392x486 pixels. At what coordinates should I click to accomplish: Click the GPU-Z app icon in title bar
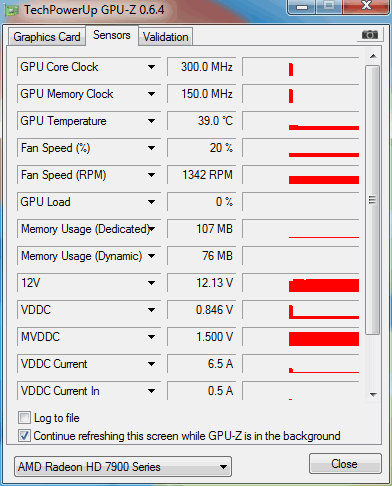pyautogui.click(x=12, y=10)
